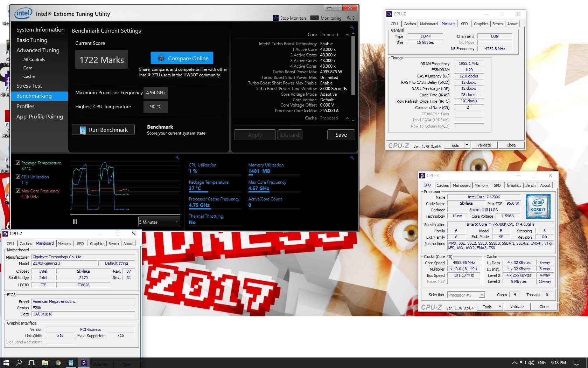This screenshot has height=368, width=588.
Task: Toggle CPU Utilization graph checkbox
Action: coord(18,177)
